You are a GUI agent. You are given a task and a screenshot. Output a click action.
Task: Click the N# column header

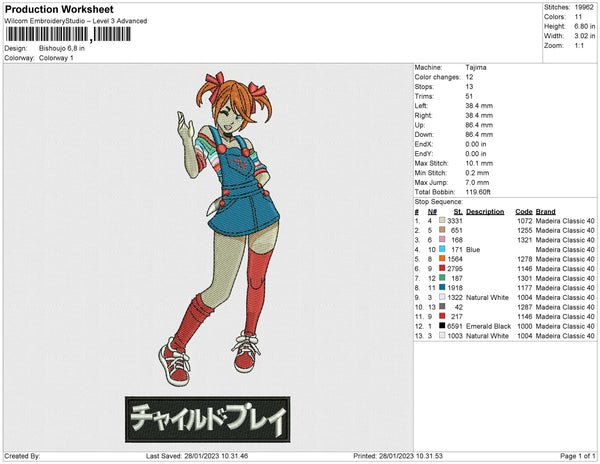432,212
